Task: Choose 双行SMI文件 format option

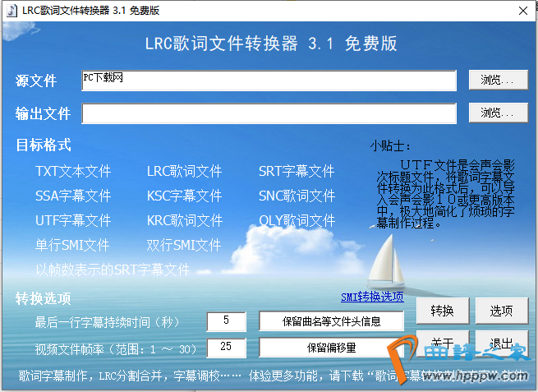Action: point(184,246)
